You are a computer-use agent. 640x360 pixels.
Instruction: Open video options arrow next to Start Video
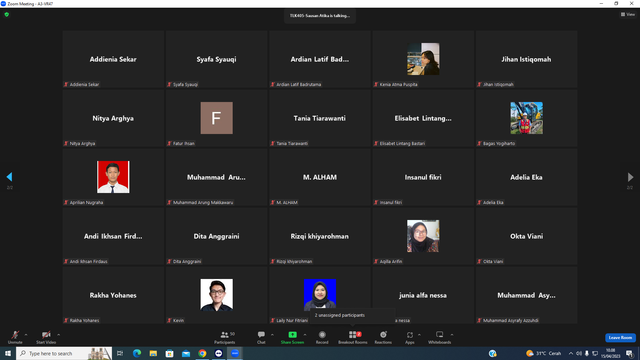[x=59, y=335]
